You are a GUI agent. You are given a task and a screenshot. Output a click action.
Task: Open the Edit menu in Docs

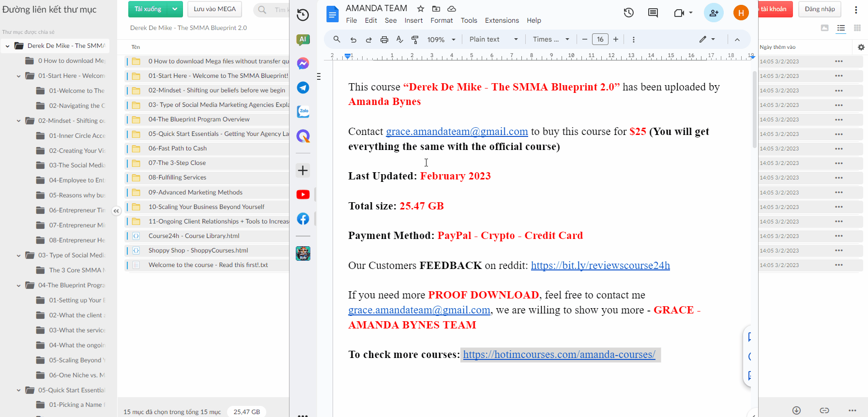371,20
